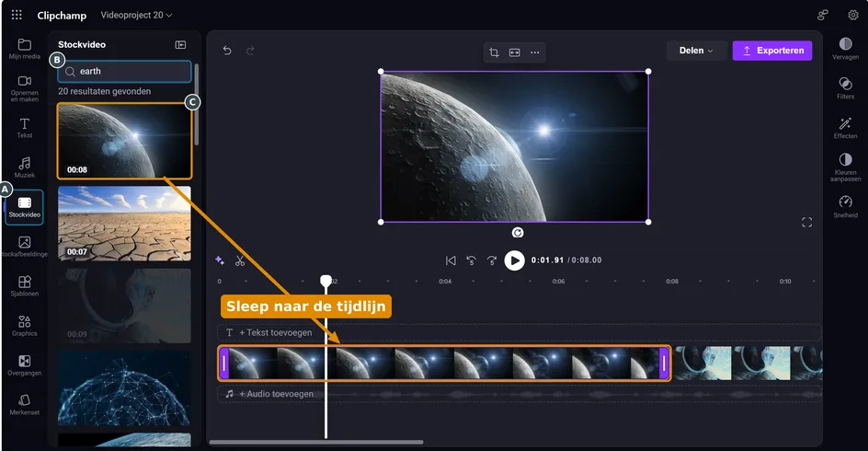Click + Tekst toevoegen track
This screenshot has width=868, height=451.
(x=519, y=332)
